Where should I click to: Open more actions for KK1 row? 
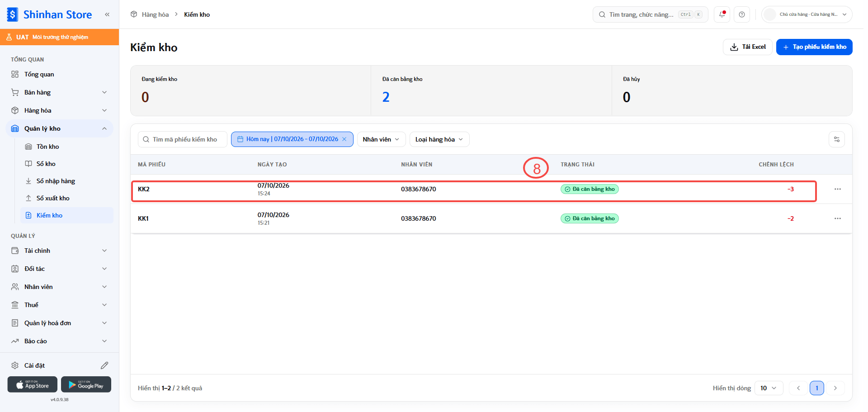838,218
